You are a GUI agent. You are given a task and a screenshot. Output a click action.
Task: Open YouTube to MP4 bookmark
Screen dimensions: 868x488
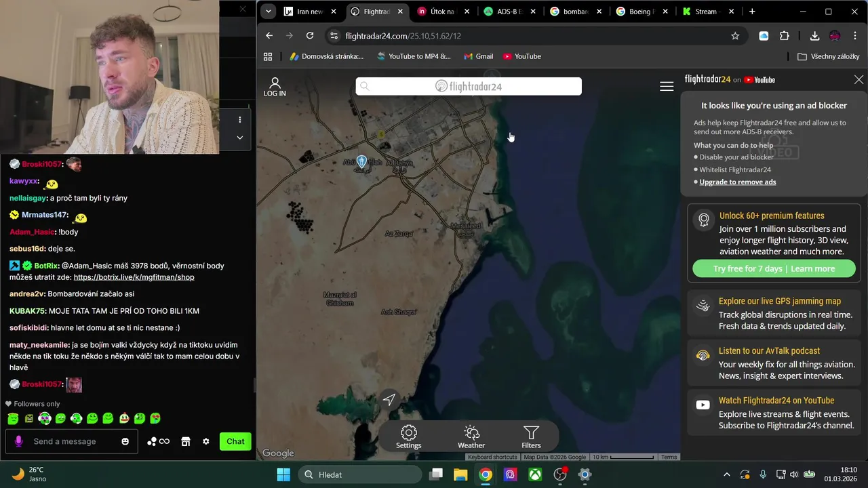pyautogui.click(x=414, y=56)
